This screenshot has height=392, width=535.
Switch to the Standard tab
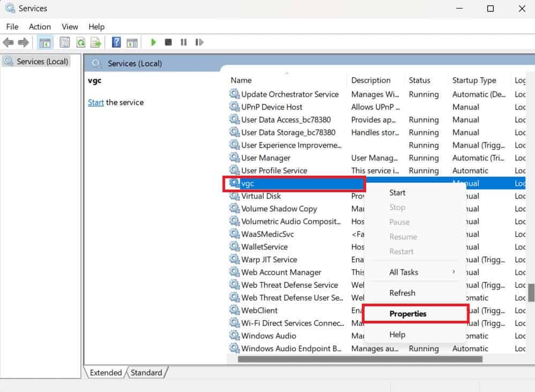tap(147, 372)
